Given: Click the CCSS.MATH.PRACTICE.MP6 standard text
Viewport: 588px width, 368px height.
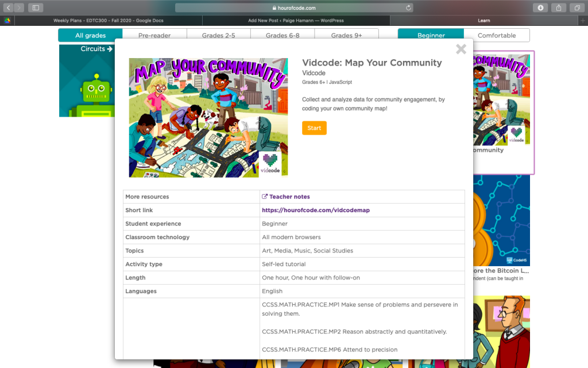Looking at the screenshot, I should point(330,350).
